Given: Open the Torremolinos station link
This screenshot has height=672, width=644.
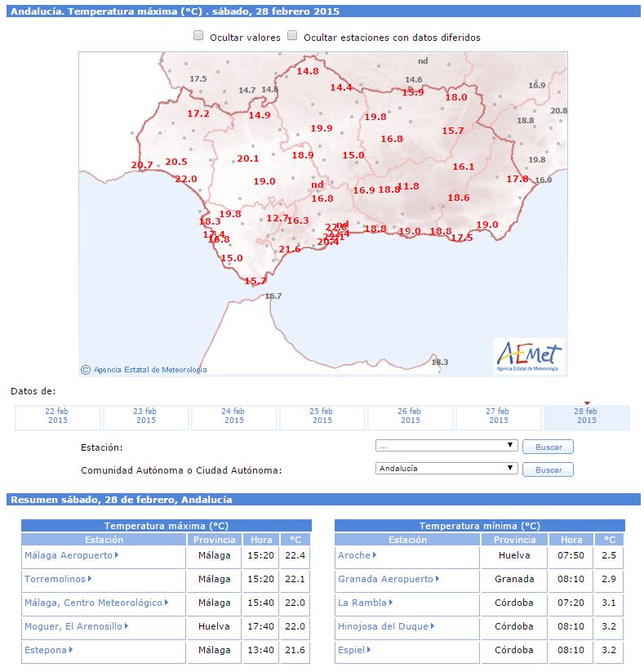Looking at the screenshot, I should (56, 579).
